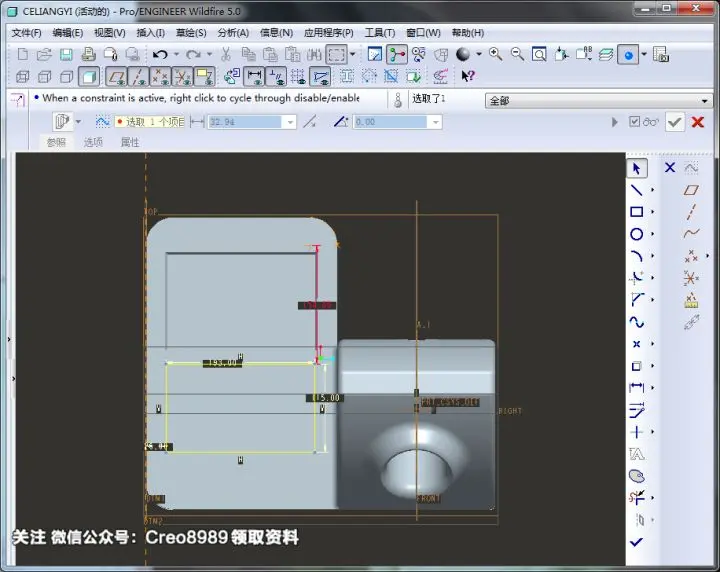Viewport: 720px width, 572px height.
Task: Toggle dimension display in sketcher toolbar
Action: coord(254,76)
